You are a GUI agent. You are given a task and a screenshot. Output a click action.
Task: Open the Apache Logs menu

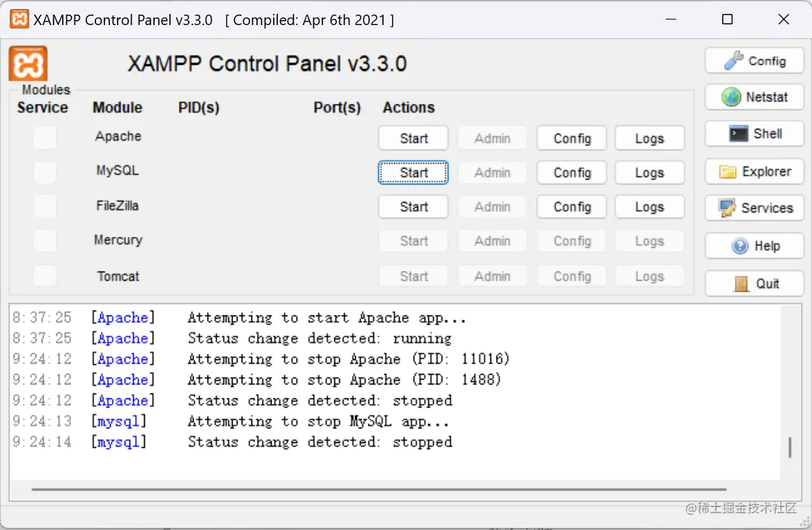pyautogui.click(x=650, y=139)
